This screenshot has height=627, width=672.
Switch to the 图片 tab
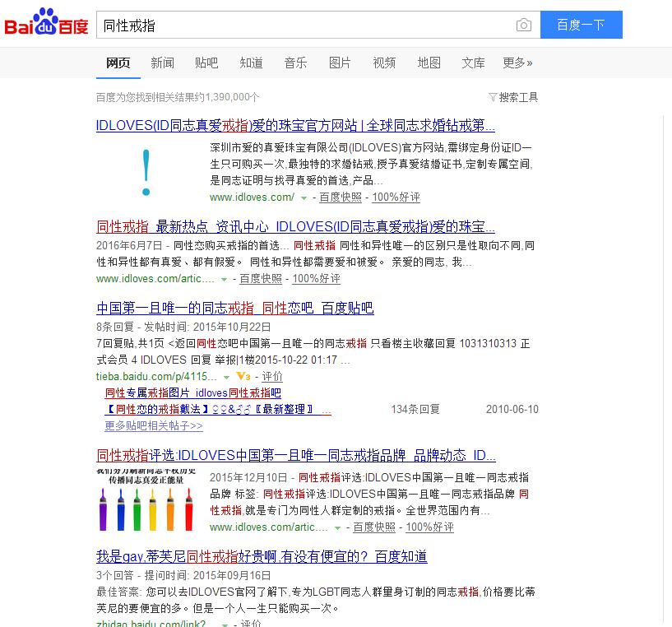[340, 63]
